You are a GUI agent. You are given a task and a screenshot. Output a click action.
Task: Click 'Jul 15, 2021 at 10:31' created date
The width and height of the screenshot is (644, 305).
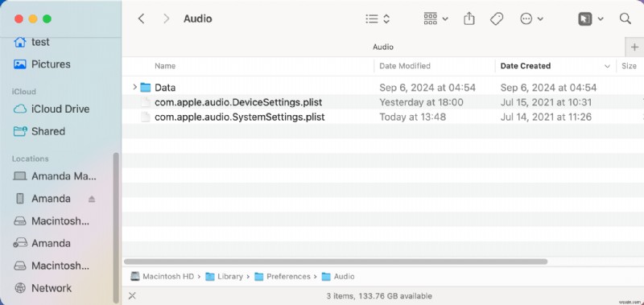tap(546, 102)
